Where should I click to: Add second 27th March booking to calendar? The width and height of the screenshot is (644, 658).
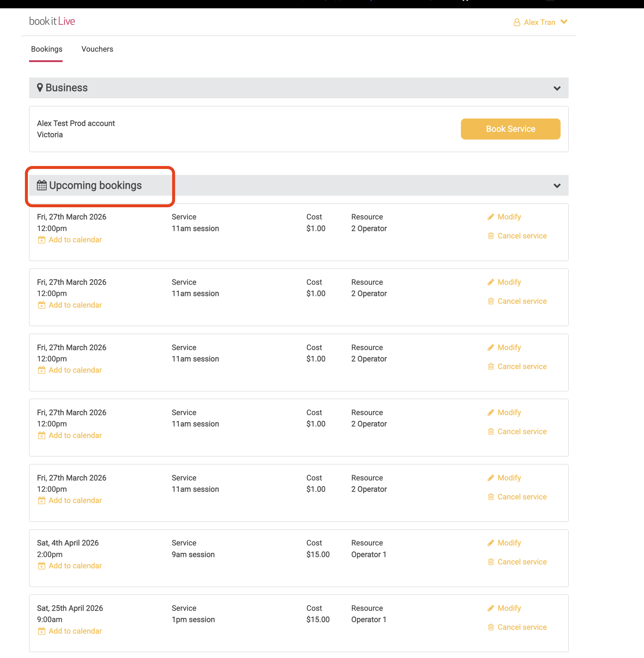(x=75, y=305)
